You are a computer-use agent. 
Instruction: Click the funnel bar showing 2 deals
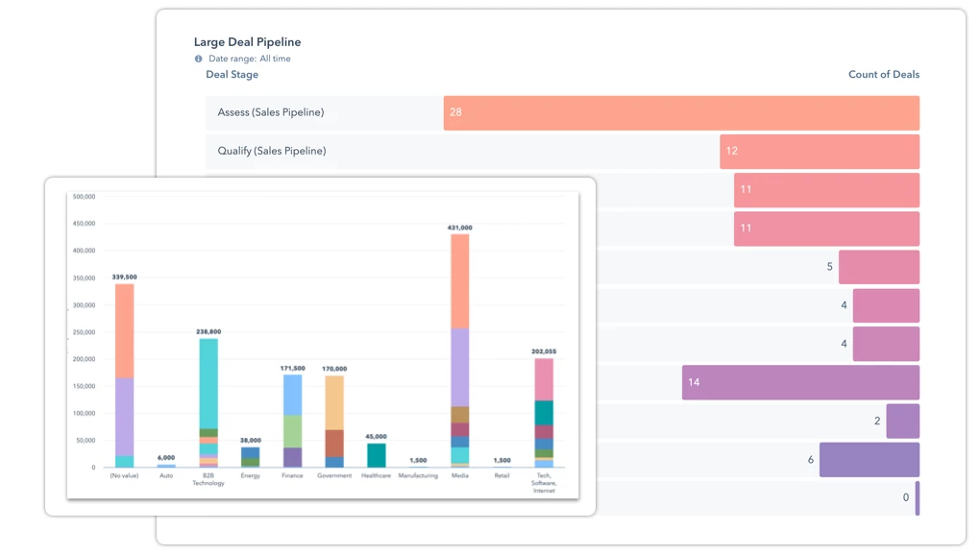tap(902, 421)
